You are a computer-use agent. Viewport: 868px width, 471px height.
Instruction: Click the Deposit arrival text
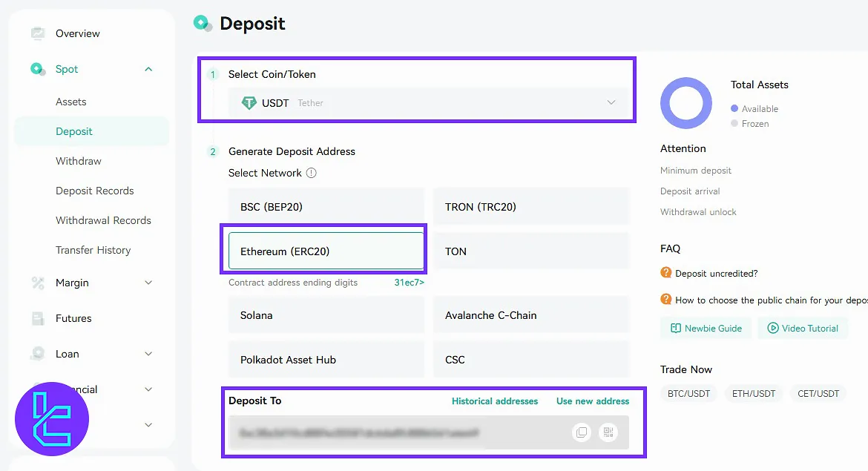690,191
